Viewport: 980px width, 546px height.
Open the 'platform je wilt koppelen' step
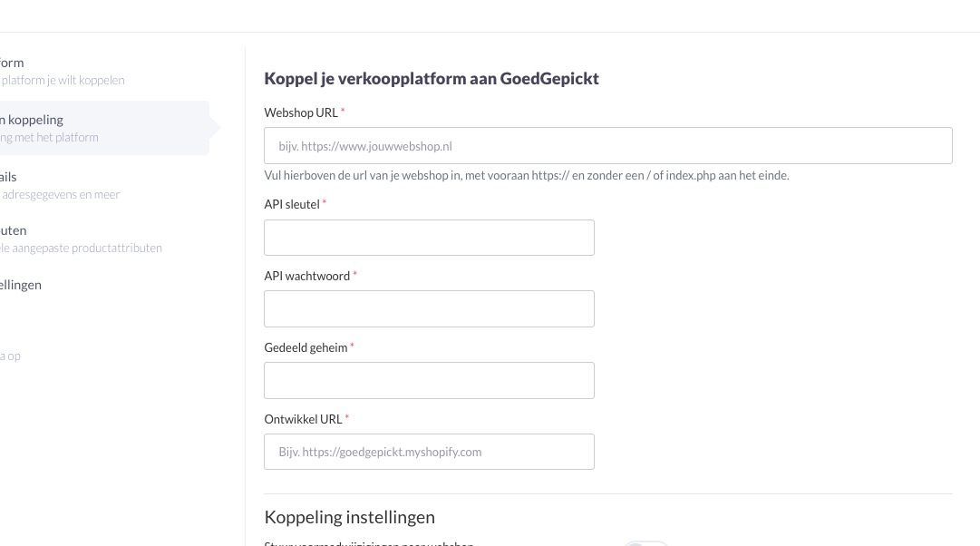coord(63,72)
